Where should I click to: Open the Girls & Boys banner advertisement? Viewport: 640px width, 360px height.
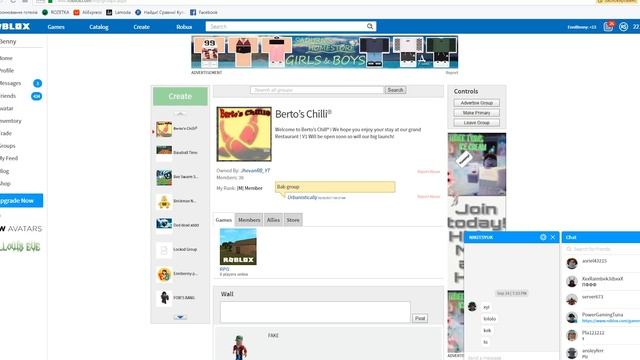pos(325,52)
